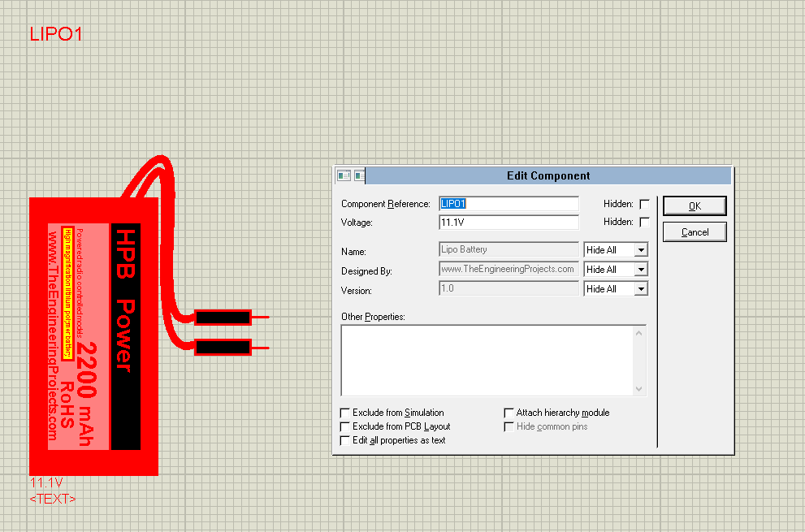Check Edit all properties as text
Image resolution: width=805 pixels, height=532 pixels.
(x=345, y=440)
